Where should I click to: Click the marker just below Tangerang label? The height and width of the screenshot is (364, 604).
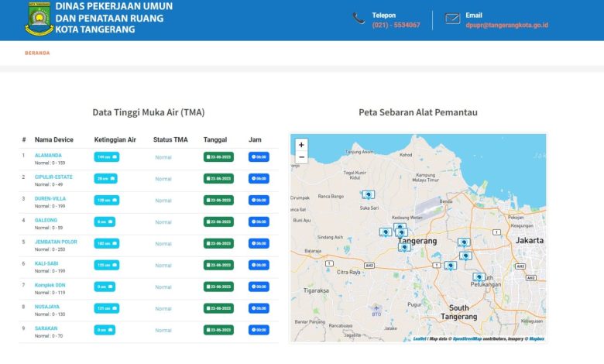pos(404,247)
